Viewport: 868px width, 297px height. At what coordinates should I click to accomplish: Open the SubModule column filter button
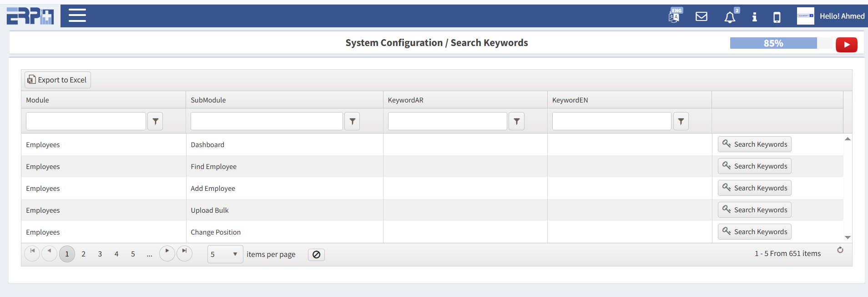[352, 121]
